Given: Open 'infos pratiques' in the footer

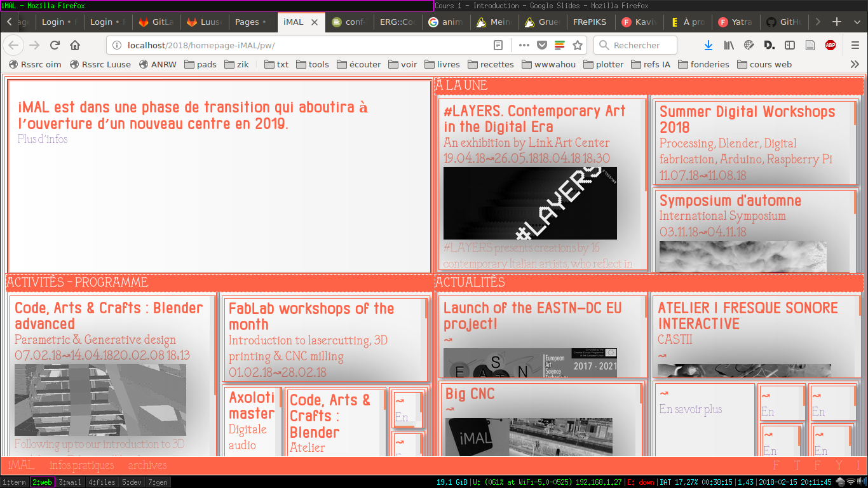Looking at the screenshot, I should coord(81,465).
